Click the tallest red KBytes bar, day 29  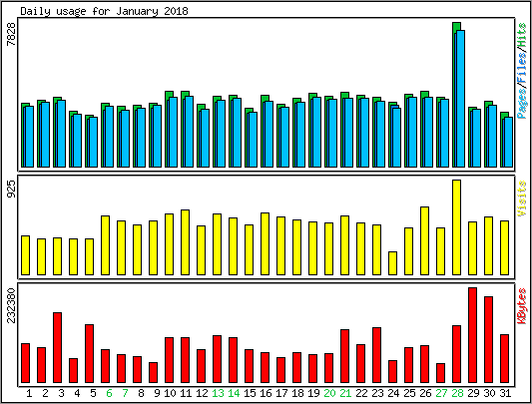473,335
